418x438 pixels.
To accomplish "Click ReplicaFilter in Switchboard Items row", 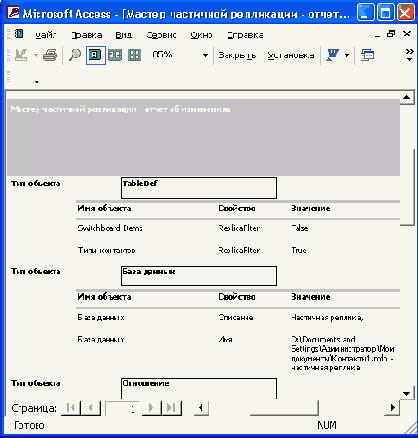I will point(239,228).
